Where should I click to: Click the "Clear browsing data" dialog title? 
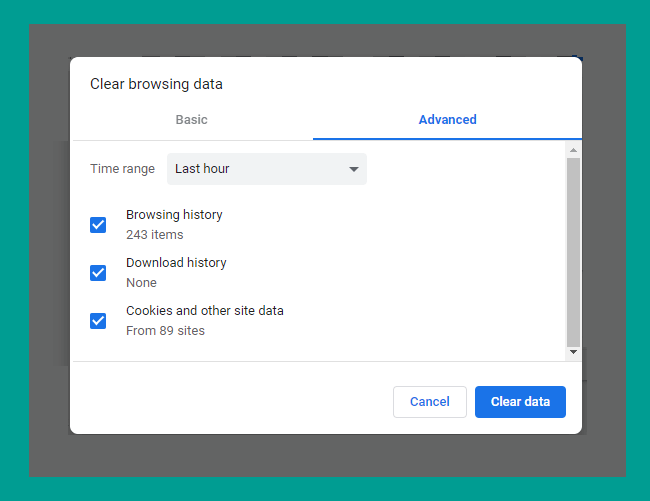pyautogui.click(x=156, y=84)
